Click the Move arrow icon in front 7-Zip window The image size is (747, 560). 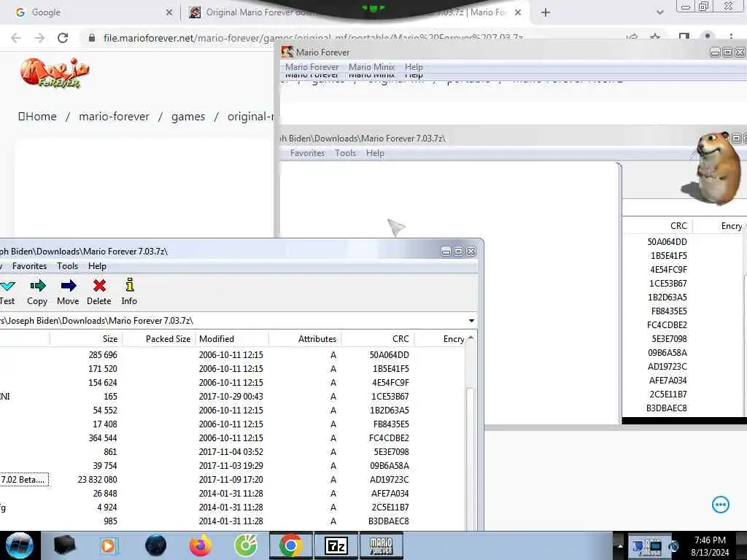click(68, 286)
